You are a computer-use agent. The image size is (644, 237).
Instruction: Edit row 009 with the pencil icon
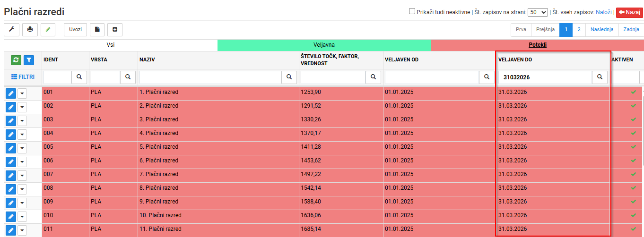(11, 203)
